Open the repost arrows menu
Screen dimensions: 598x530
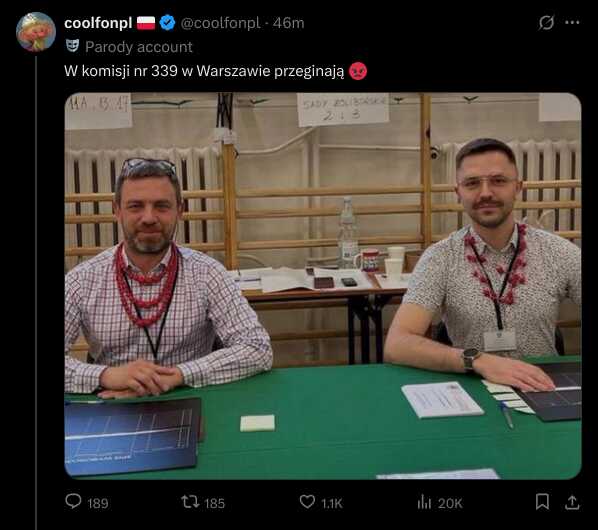pos(190,502)
